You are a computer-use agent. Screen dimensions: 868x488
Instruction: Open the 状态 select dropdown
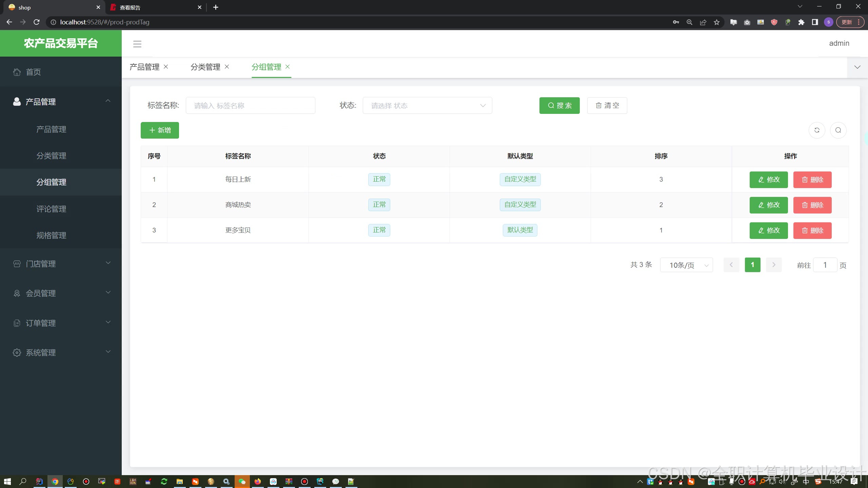[427, 106]
